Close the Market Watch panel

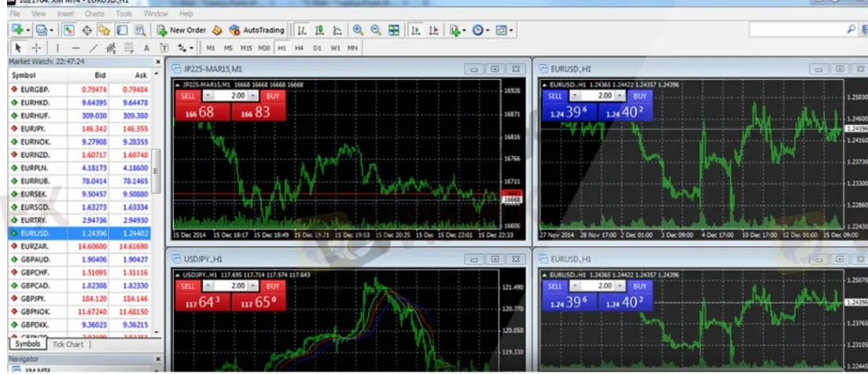point(158,62)
